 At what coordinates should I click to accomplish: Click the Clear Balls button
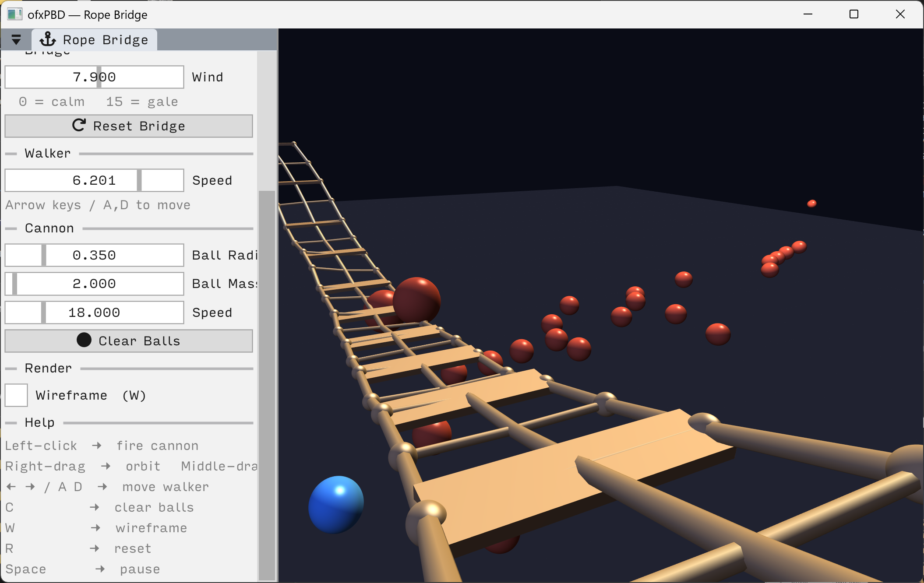coord(129,341)
